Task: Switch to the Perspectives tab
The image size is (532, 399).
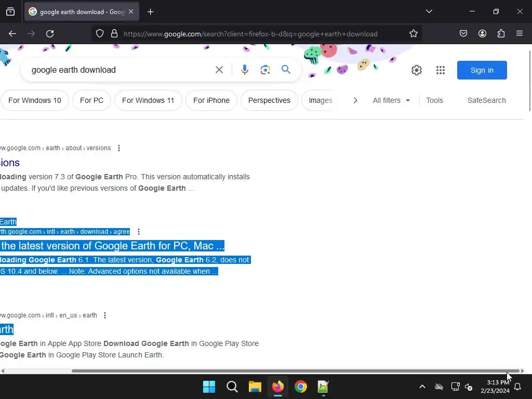Action: pos(269,100)
